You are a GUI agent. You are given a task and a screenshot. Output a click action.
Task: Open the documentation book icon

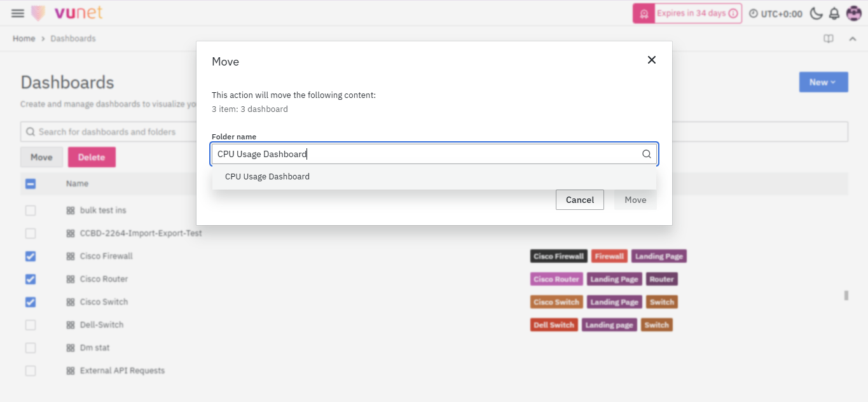[x=829, y=39]
